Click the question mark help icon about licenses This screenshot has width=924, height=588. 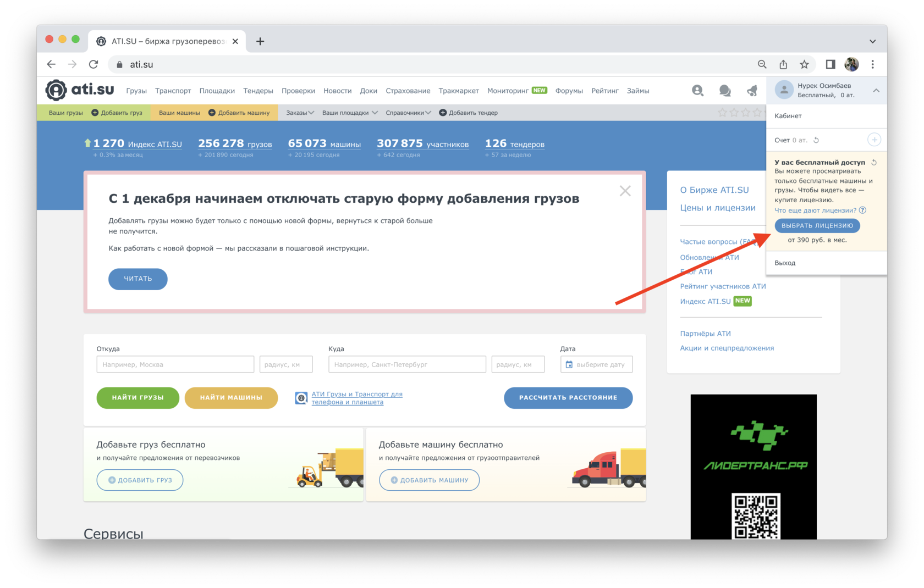pyautogui.click(x=862, y=210)
